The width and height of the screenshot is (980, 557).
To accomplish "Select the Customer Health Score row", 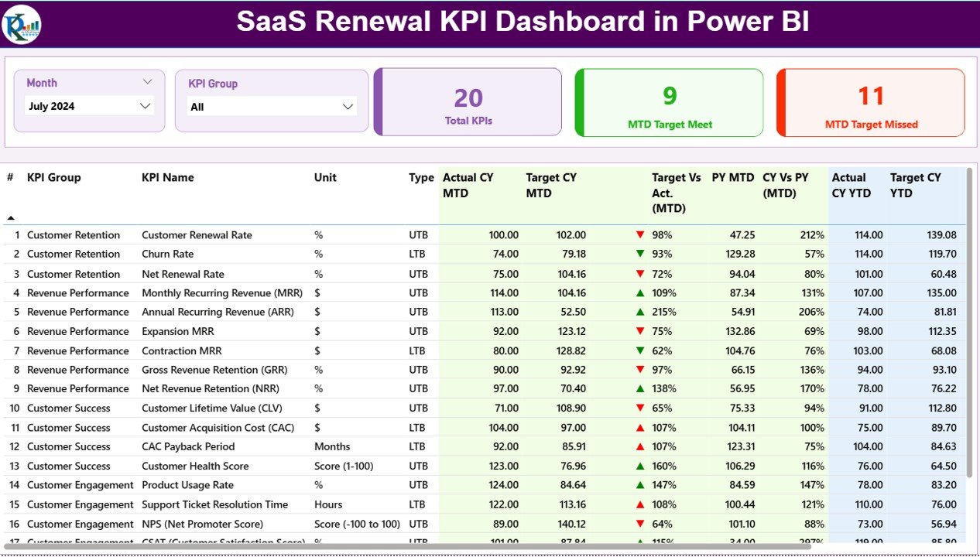I will [310, 466].
